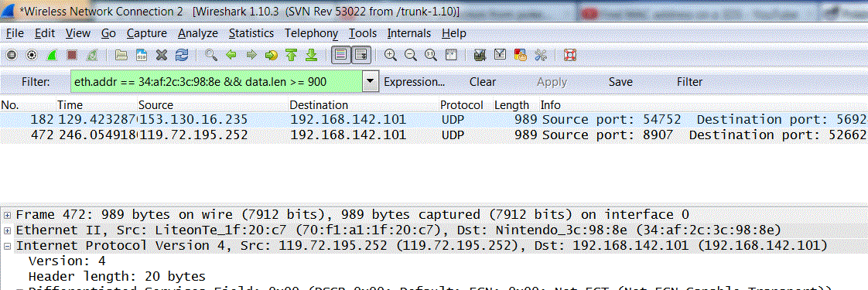Sort by the Source column header
The width and height of the screenshot is (868, 290).
click(x=213, y=104)
